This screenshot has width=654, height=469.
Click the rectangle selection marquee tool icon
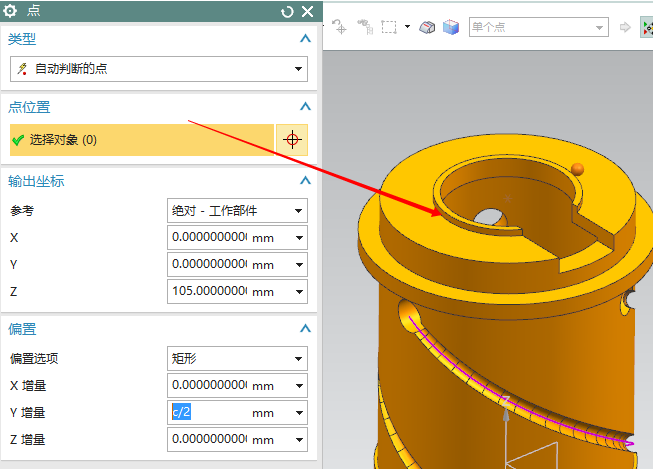coord(390,27)
